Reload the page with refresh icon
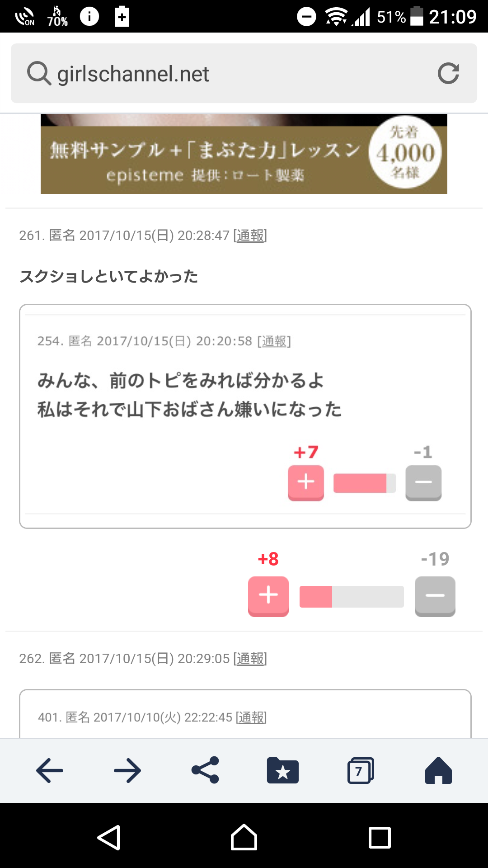The width and height of the screenshot is (488, 868). pyautogui.click(x=448, y=73)
